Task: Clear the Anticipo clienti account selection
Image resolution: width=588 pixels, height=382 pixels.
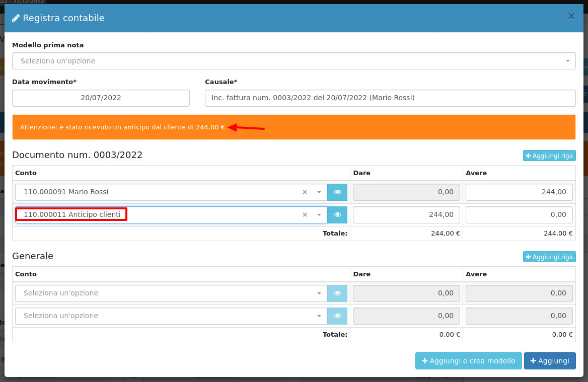Action: [305, 215]
